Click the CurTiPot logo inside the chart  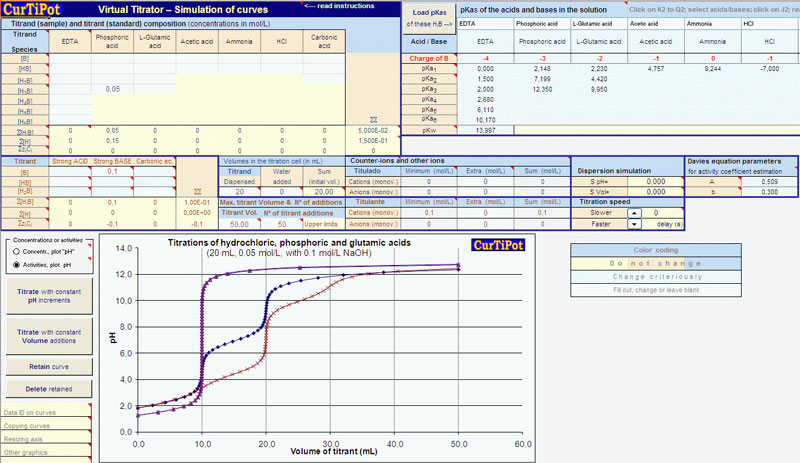498,245
